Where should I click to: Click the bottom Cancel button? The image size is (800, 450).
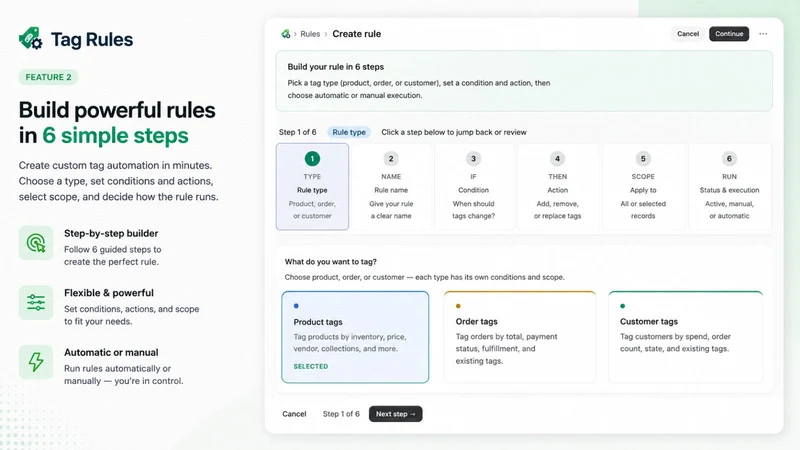coord(294,414)
